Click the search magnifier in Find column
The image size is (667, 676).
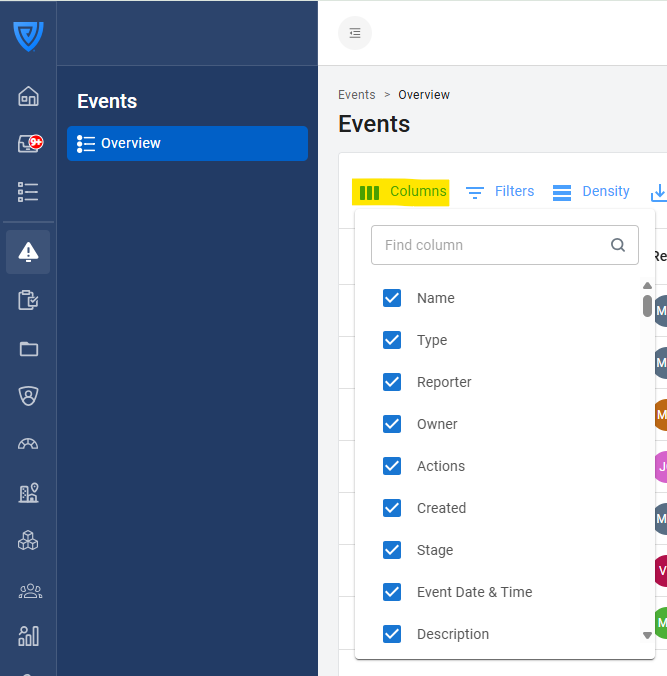618,245
